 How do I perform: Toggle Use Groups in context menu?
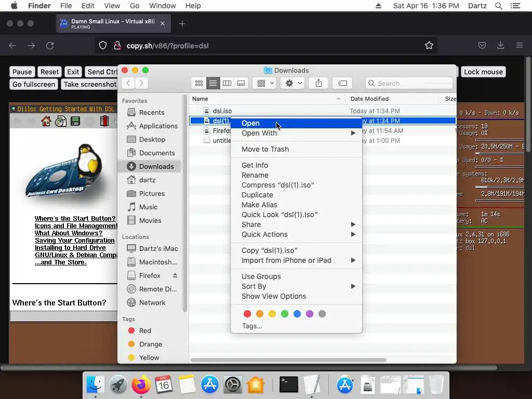[x=296, y=276]
